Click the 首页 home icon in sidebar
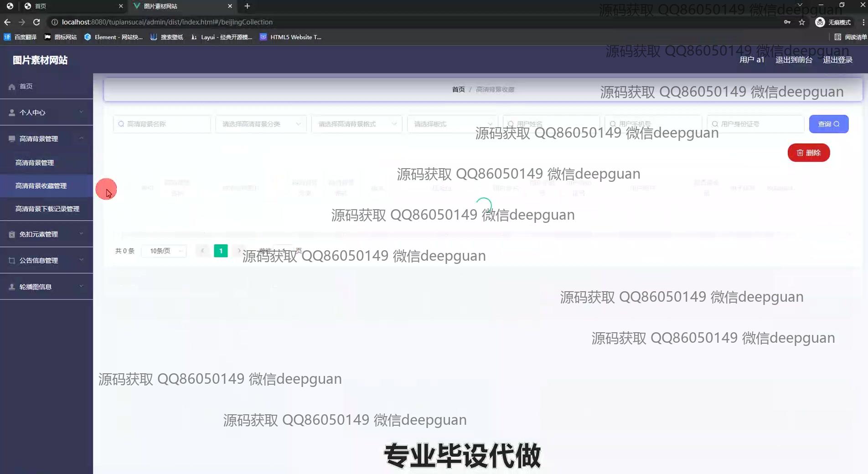 12,87
